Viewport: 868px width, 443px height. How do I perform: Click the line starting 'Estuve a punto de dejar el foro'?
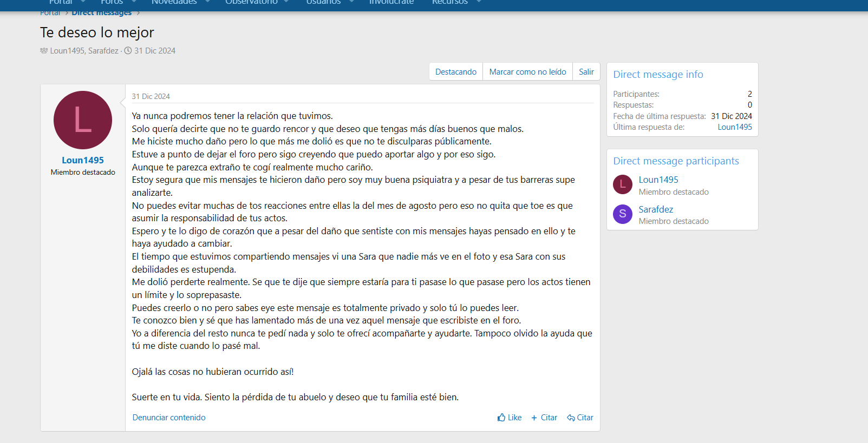point(314,154)
